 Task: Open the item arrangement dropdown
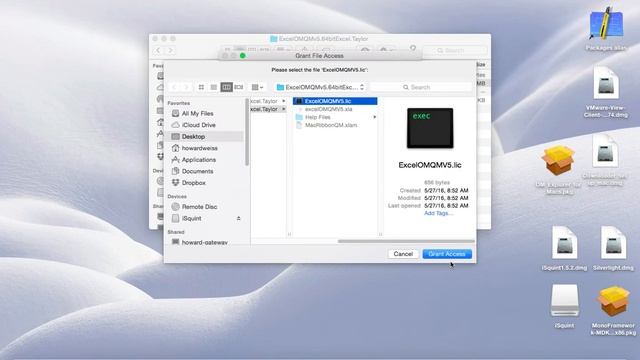(258, 87)
